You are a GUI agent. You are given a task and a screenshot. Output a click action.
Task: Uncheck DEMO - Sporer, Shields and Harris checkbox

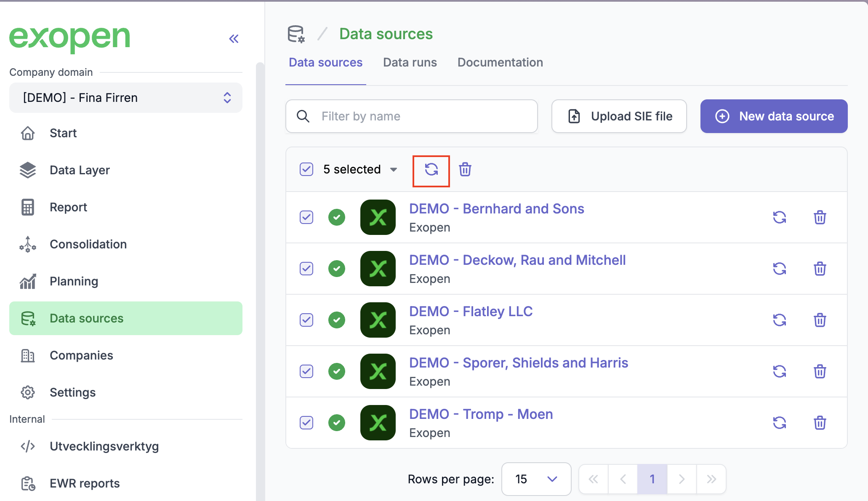pyautogui.click(x=306, y=371)
